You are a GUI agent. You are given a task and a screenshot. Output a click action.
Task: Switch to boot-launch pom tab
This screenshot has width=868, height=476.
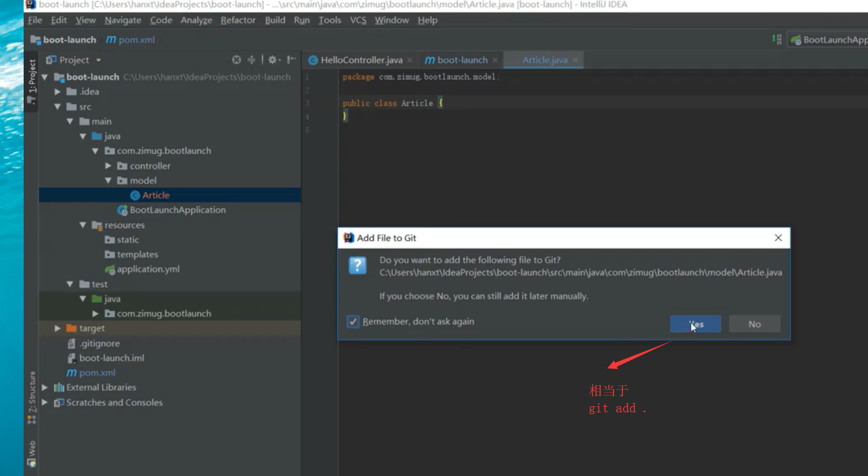(x=462, y=60)
